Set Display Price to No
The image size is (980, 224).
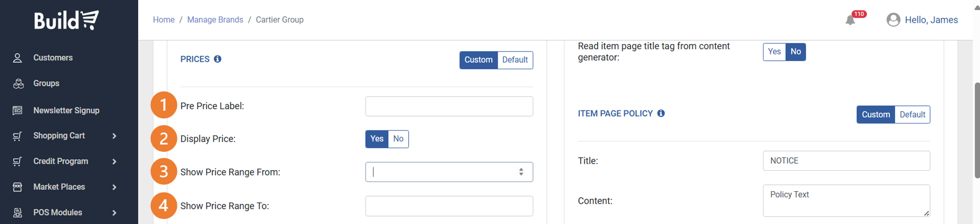tap(398, 139)
